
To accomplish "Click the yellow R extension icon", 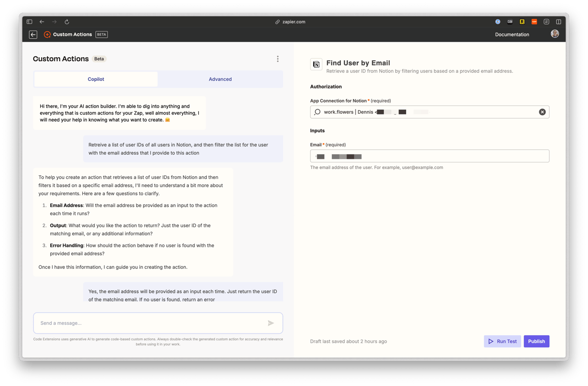I will point(522,22).
